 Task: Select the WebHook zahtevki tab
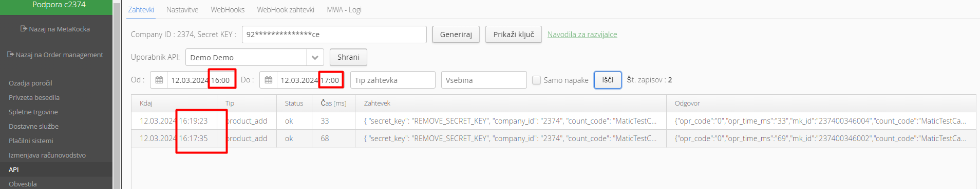286,10
